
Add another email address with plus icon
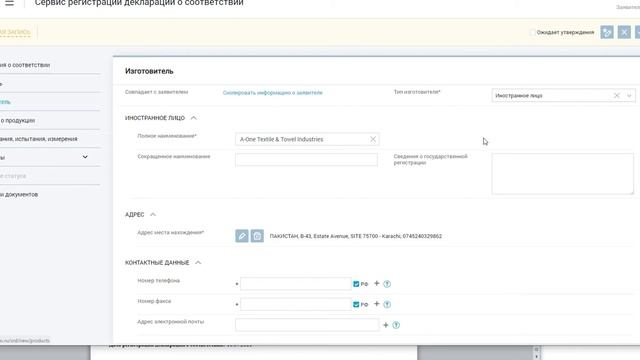click(x=386, y=325)
